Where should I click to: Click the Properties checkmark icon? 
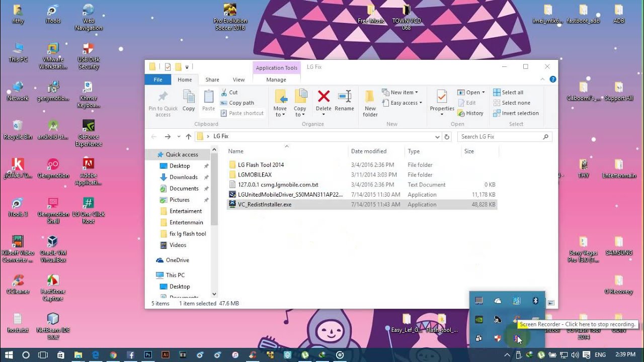point(442,97)
